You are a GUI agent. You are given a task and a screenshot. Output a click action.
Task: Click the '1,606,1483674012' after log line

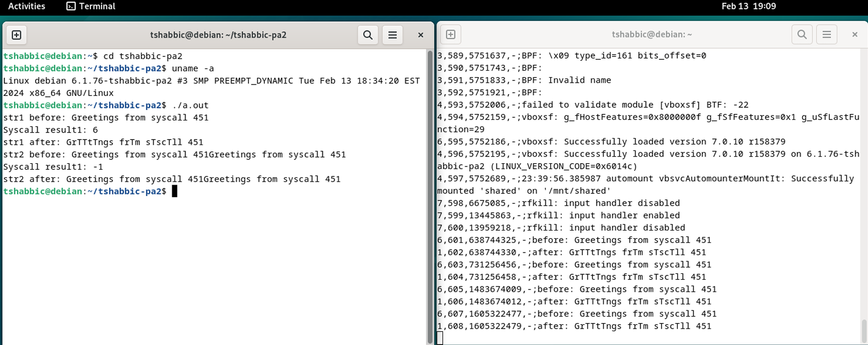tap(574, 301)
